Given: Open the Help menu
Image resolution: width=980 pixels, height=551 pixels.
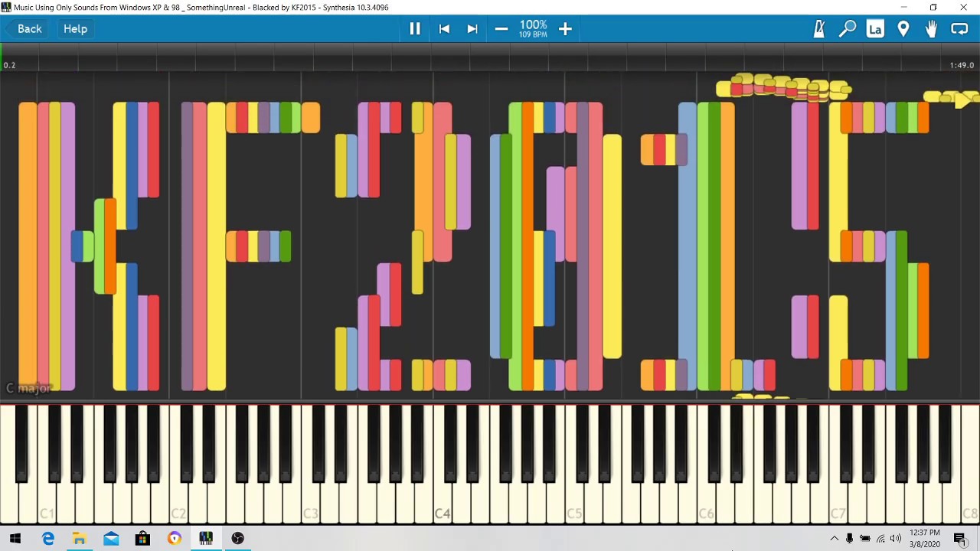Looking at the screenshot, I should click(75, 28).
